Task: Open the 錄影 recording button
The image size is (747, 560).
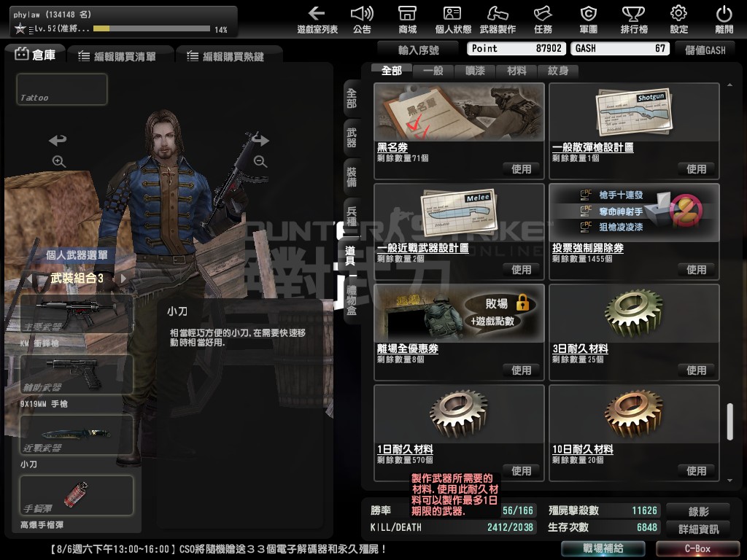Action: point(698,511)
